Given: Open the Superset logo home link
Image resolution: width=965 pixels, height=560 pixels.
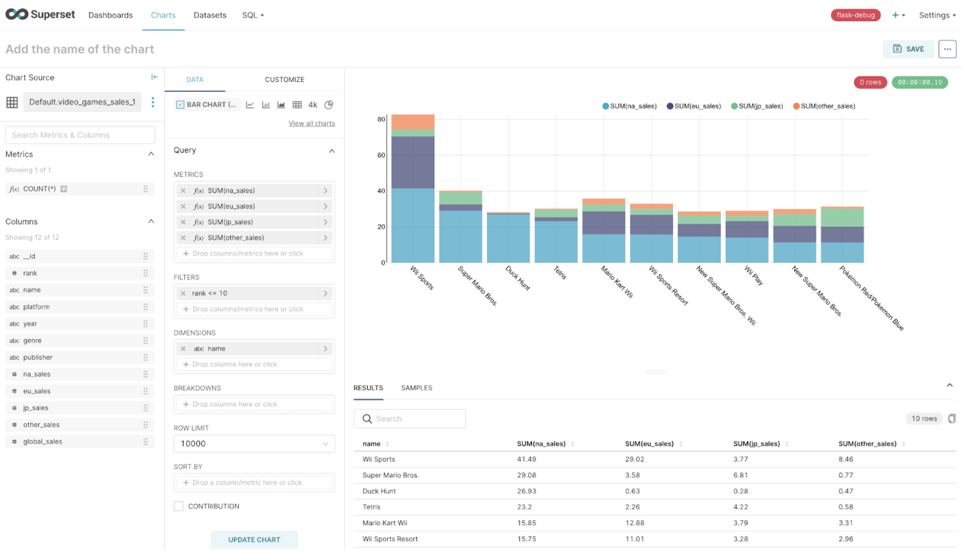Looking at the screenshot, I should 40,14.
